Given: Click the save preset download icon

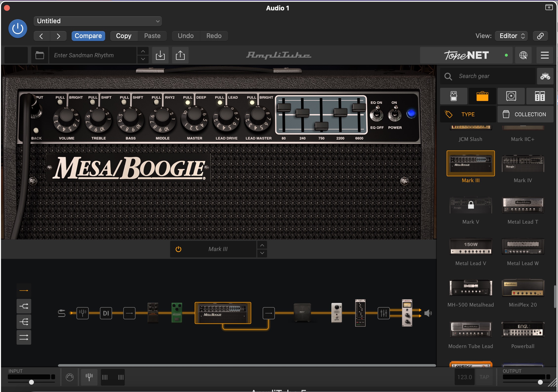Looking at the screenshot, I should (160, 55).
